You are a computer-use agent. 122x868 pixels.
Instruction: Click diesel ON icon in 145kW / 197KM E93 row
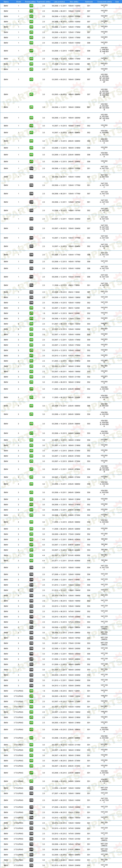[x=31, y=638]
